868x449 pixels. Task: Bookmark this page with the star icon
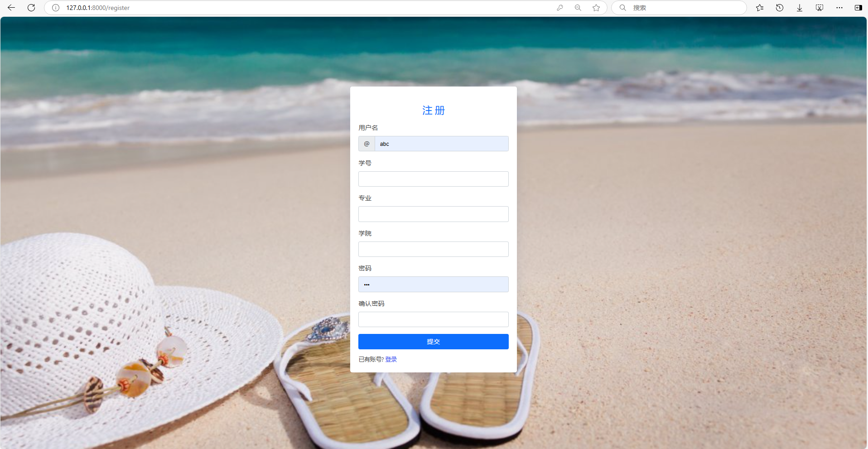coord(596,8)
